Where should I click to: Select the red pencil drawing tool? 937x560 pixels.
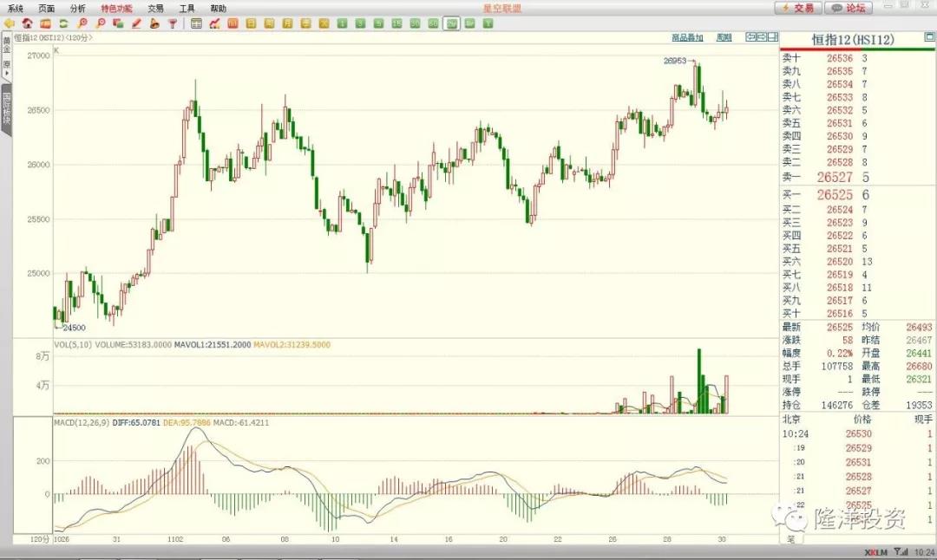tap(136, 24)
